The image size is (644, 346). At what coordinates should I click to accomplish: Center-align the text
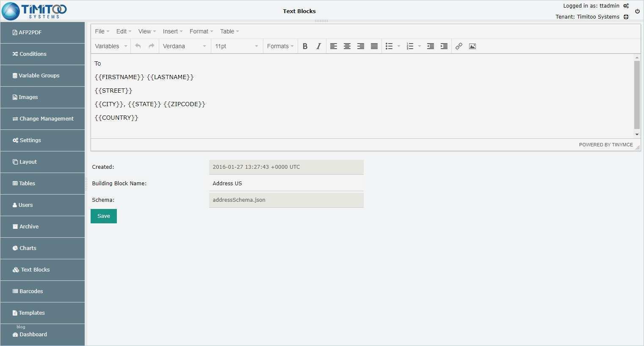tap(347, 46)
